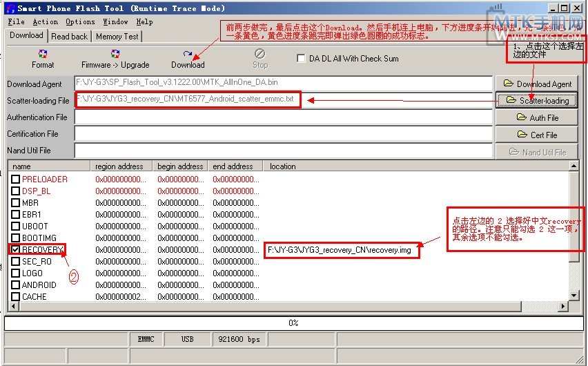Image resolution: width=588 pixels, height=366 pixels.
Task: Start flashing with the Download icon
Action: click(188, 54)
